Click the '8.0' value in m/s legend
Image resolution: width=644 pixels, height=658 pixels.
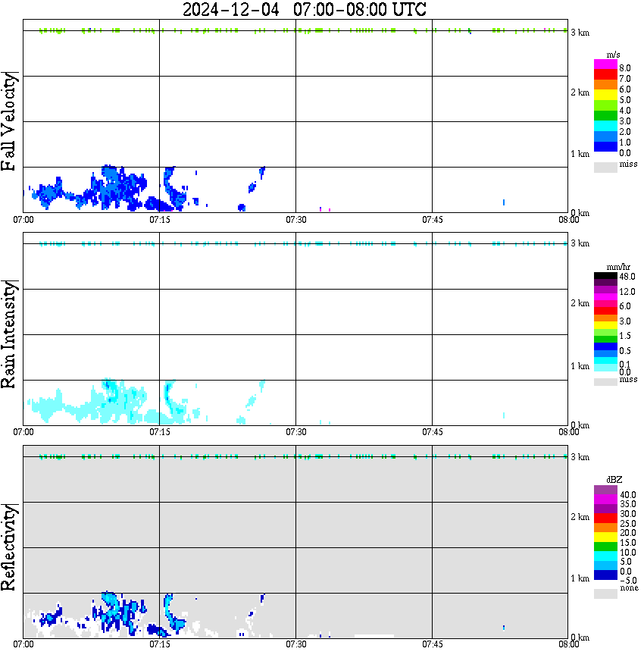point(625,68)
